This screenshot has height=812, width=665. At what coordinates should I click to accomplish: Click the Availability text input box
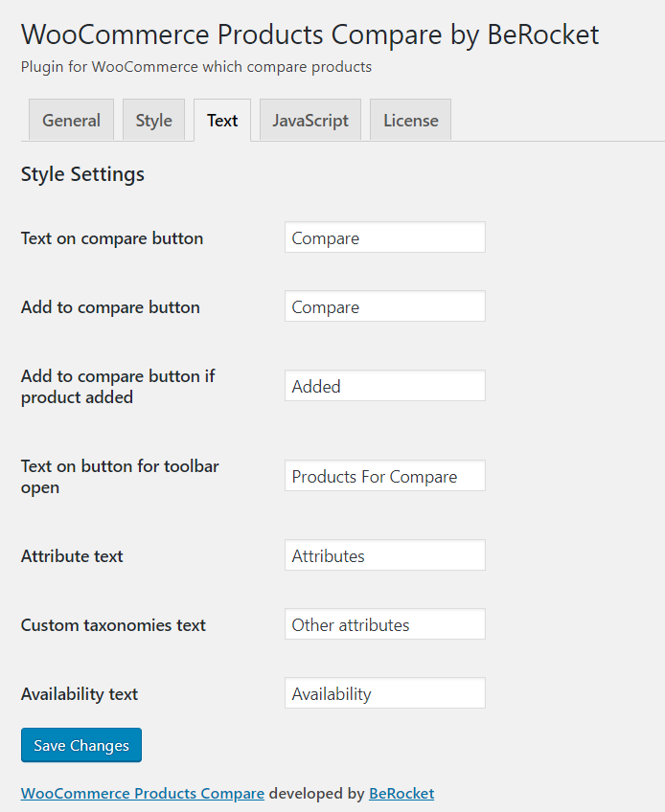(x=385, y=693)
